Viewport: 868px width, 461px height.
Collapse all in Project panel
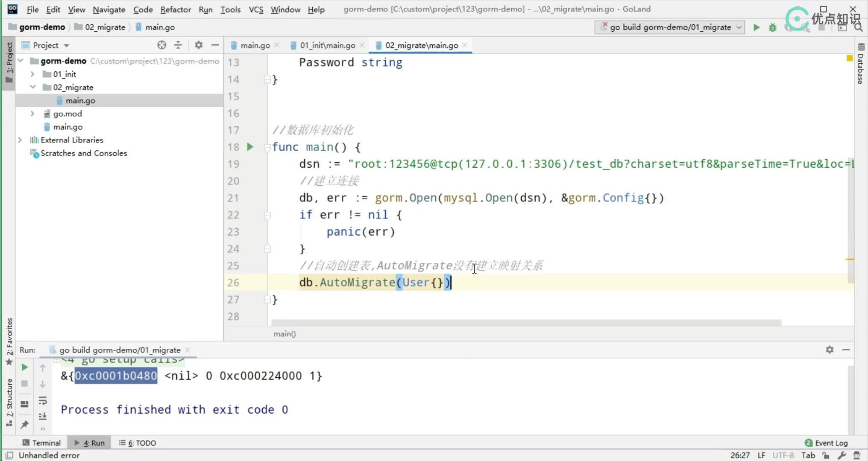point(178,45)
